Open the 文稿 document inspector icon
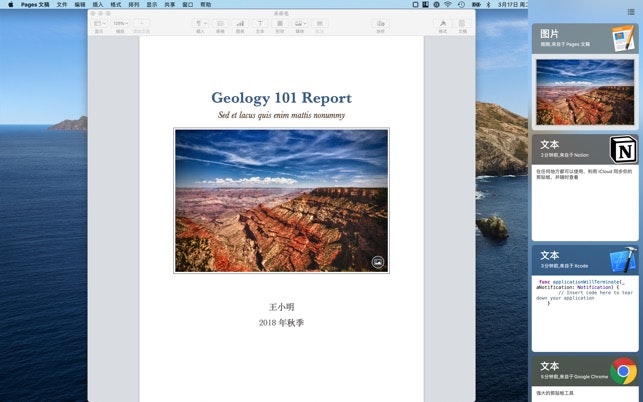The width and height of the screenshot is (643, 402). pyautogui.click(x=462, y=24)
